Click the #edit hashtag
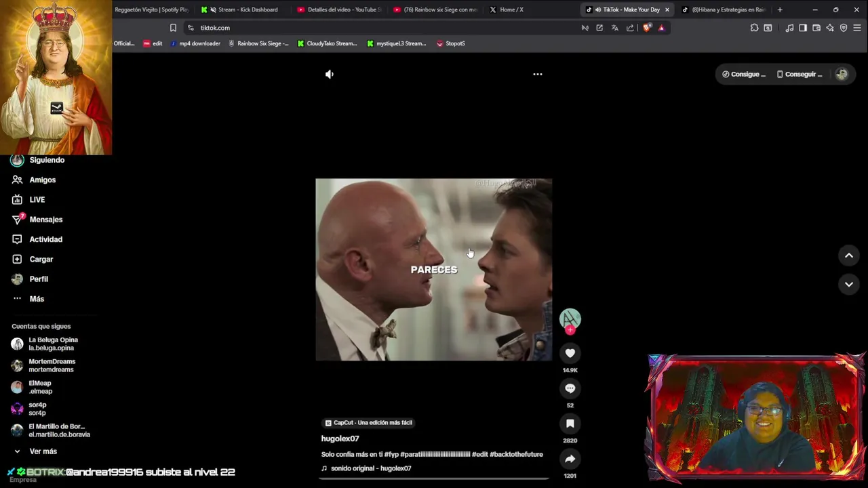 tap(479, 455)
